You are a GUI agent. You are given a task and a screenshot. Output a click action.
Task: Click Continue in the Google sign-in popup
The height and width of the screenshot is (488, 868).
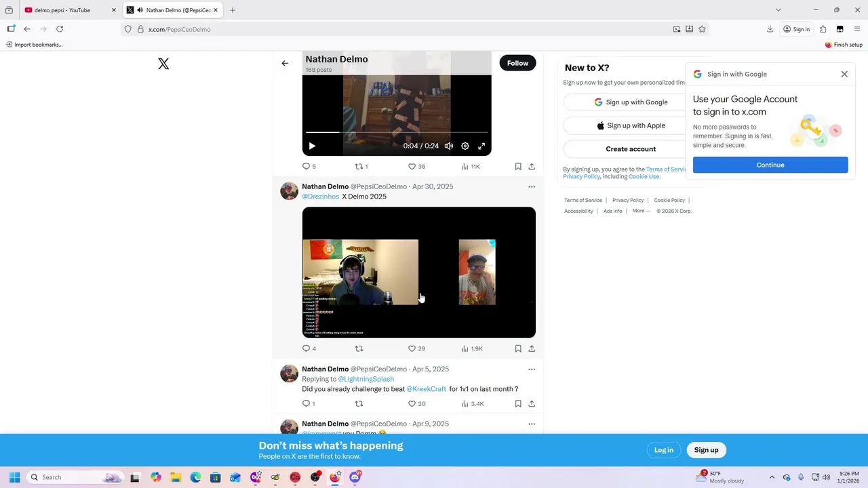(x=770, y=165)
